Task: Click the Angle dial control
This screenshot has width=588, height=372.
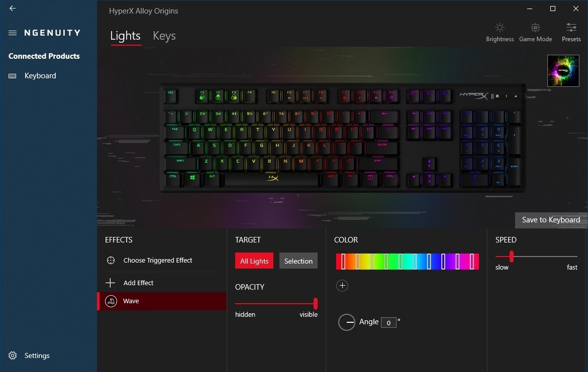Action: 346,322
